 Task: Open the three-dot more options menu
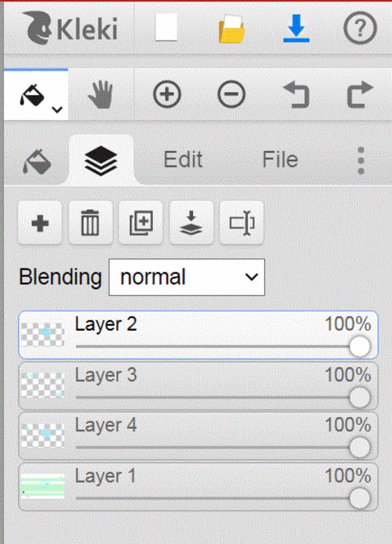tap(361, 160)
